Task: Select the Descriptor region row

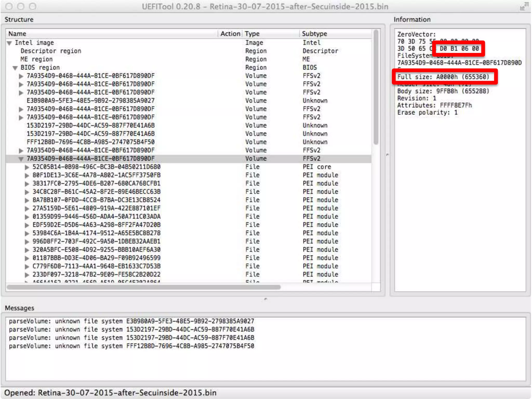Action: (51, 51)
